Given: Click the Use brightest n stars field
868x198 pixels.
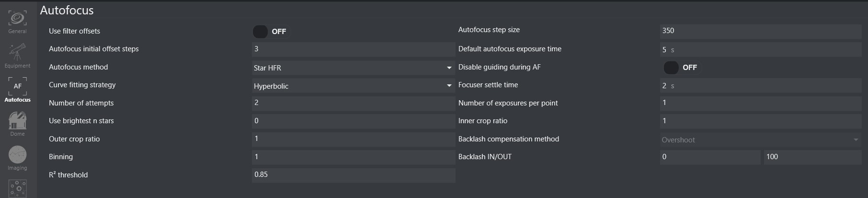Looking at the screenshot, I should (x=354, y=121).
